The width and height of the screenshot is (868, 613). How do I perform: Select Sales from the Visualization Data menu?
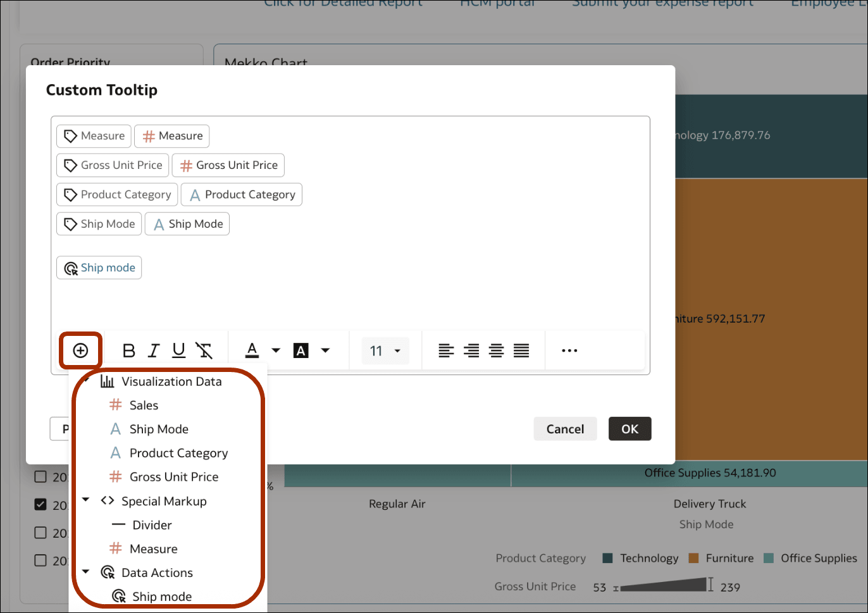click(x=142, y=405)
